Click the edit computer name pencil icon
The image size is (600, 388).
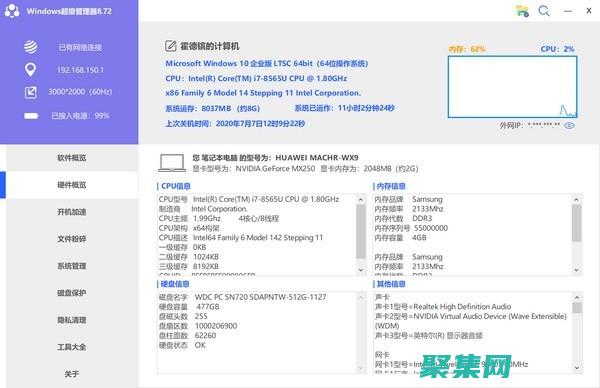[x=170, y=46]
